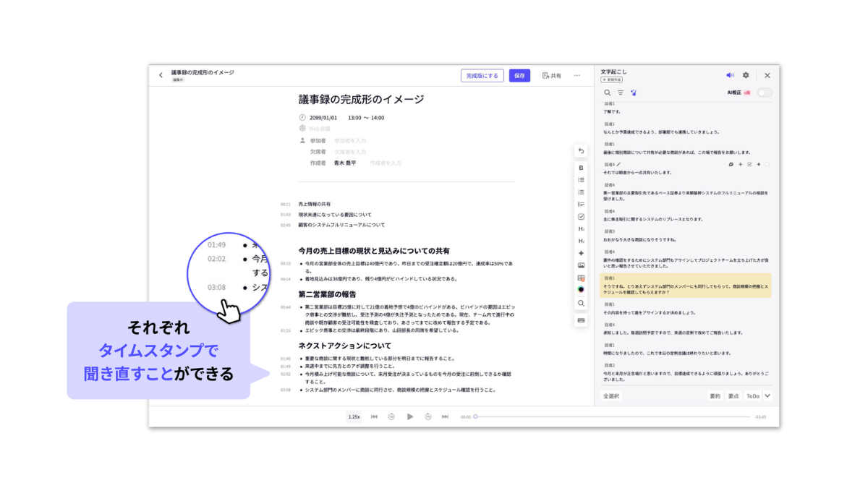Click the transcript filter icon
Image resolution: width=868 pixels, height=488 pixels.
click(x=620, y=93)
